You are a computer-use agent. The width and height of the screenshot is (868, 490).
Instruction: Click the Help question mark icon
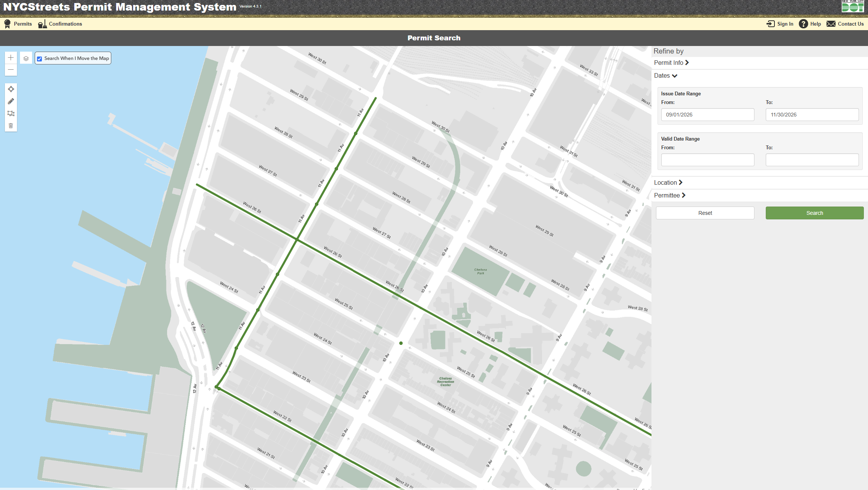pos(803,24)
